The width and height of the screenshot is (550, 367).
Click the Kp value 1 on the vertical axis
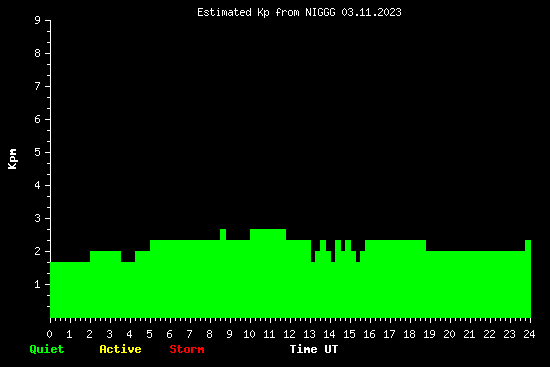38,284
